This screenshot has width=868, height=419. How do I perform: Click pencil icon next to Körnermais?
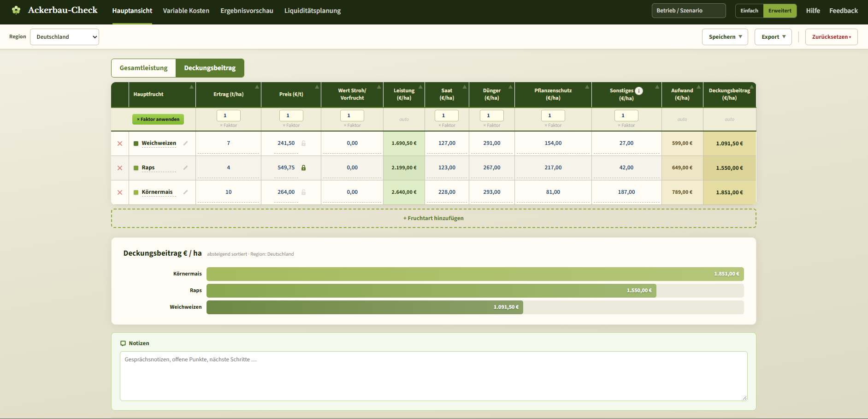(x=185, y=192)
